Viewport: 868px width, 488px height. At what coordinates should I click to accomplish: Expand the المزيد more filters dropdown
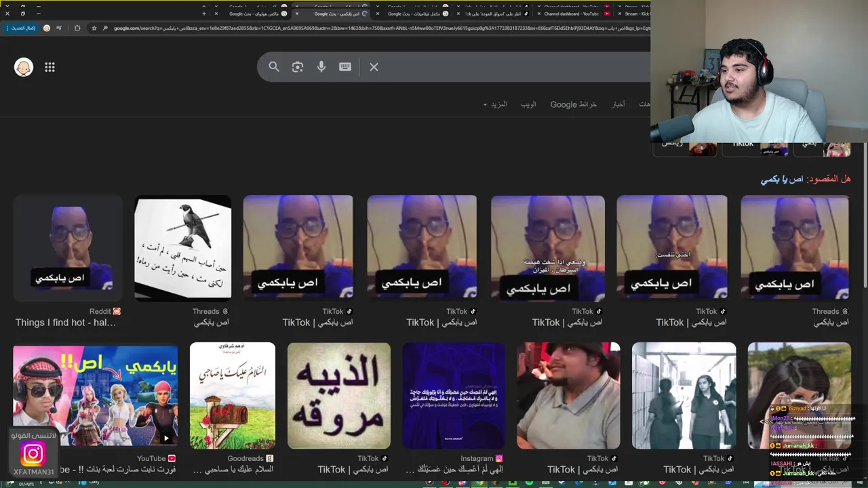[x=495, y=104]
